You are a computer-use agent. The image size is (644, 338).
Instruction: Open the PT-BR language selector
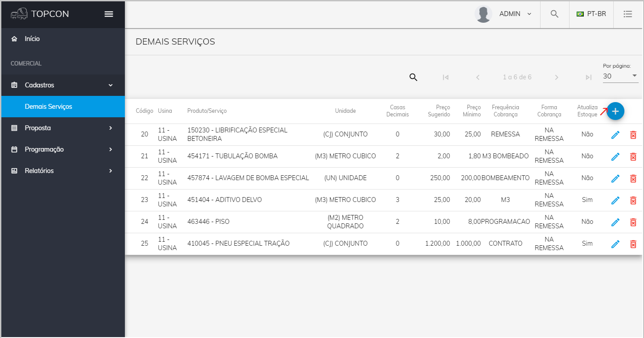tap(591, 14)
